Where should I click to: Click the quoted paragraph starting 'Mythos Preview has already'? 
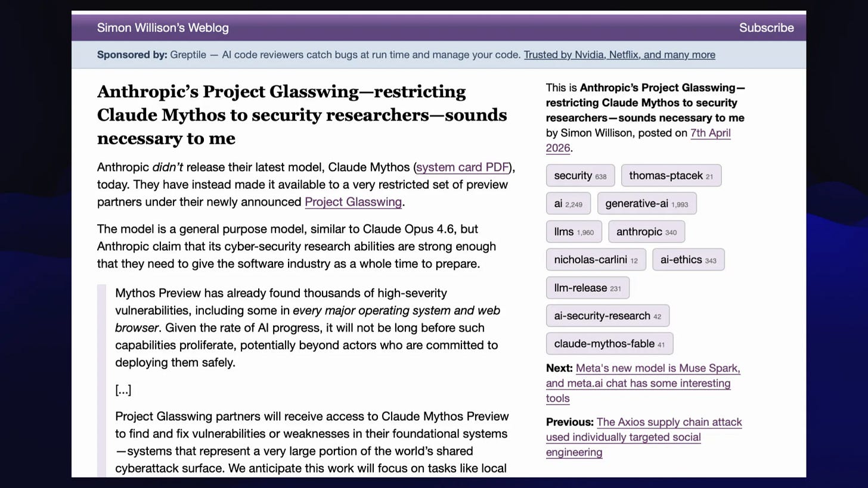click(x=307, y=328)
